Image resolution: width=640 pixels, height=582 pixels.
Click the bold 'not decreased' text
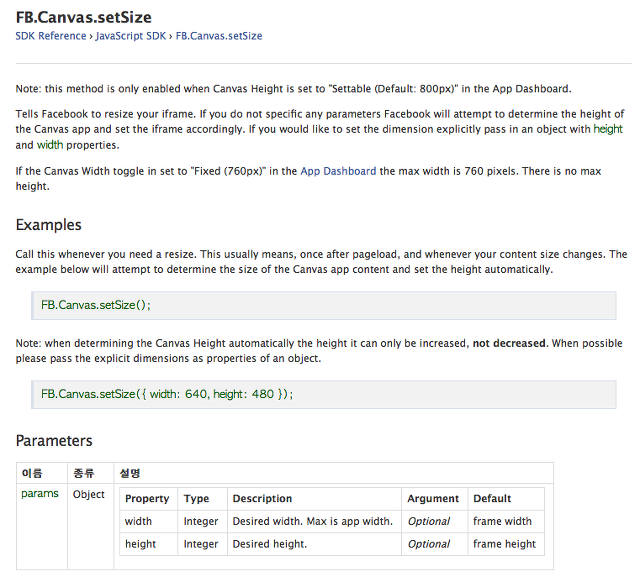[x=509, y=343]
